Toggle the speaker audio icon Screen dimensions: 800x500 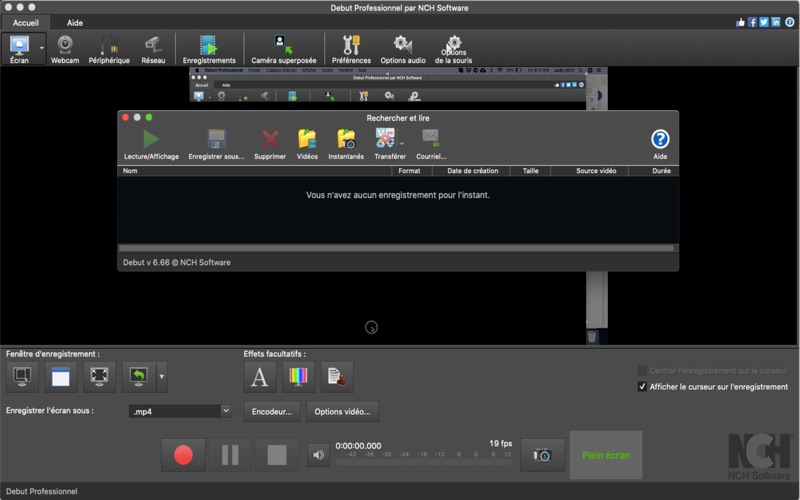point(318,455)
